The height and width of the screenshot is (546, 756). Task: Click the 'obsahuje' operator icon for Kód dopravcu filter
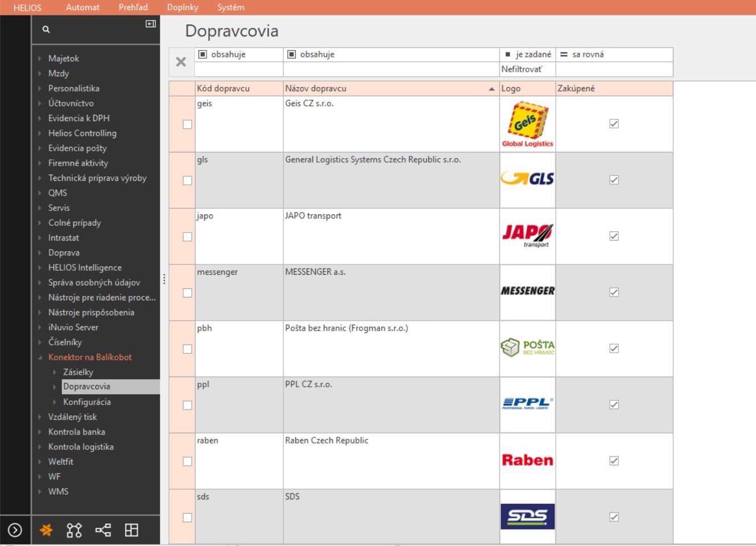203,55
